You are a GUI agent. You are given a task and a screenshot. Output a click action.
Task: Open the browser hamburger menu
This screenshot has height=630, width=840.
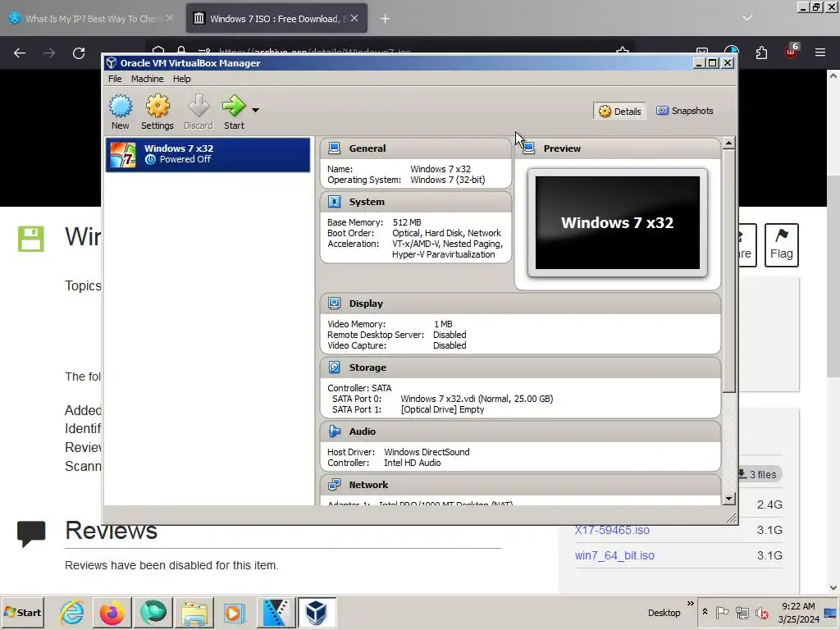point(820,52)
